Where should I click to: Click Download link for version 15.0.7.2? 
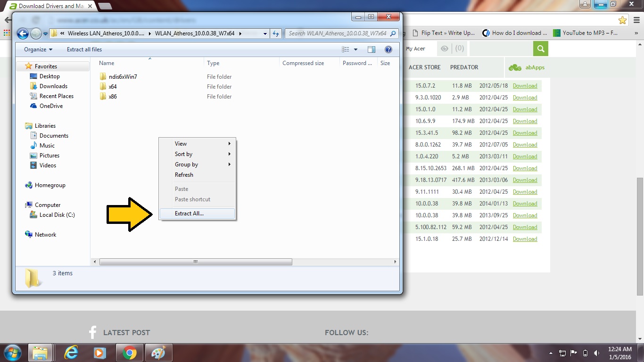click(x=525, y=86)
